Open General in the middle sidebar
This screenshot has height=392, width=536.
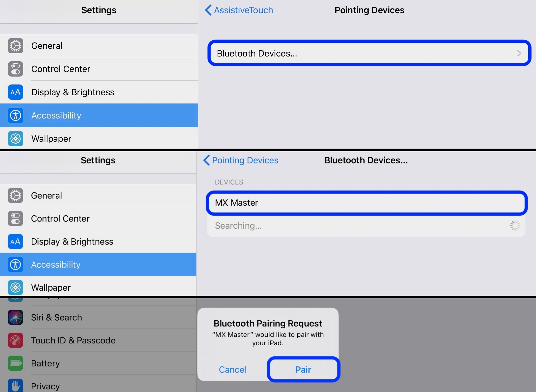pyautogui.click(x=98, y=196)
